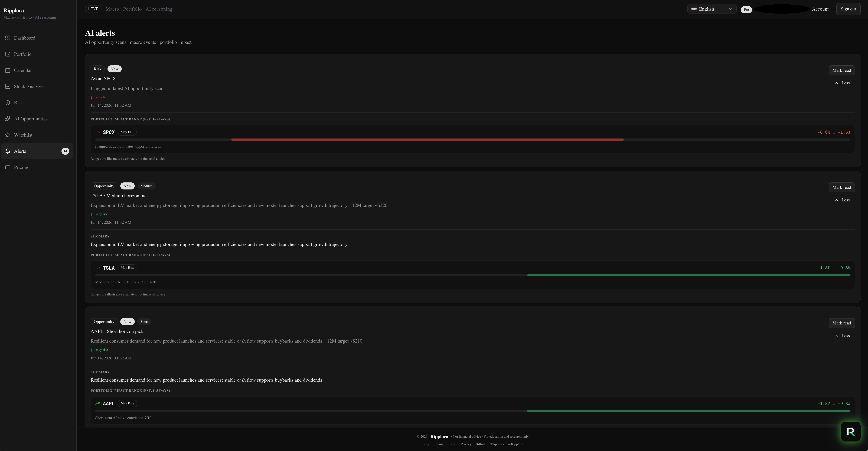Click the AAPL Short horizon pick title
868x451 pixels.
point(117,331)
